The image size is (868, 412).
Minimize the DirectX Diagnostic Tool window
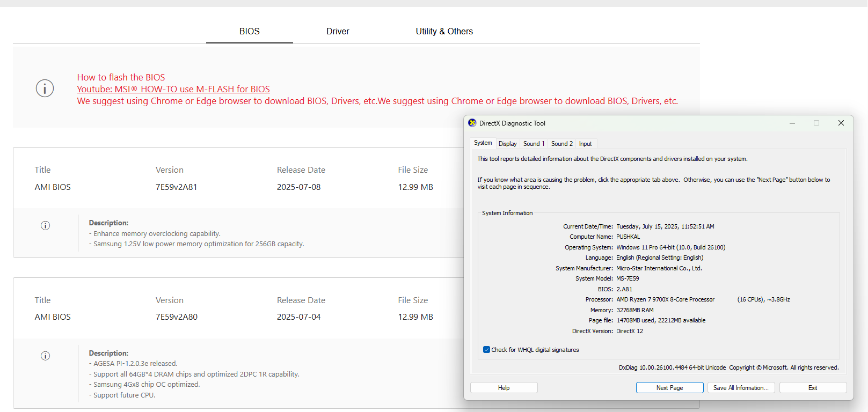[792, 123]
